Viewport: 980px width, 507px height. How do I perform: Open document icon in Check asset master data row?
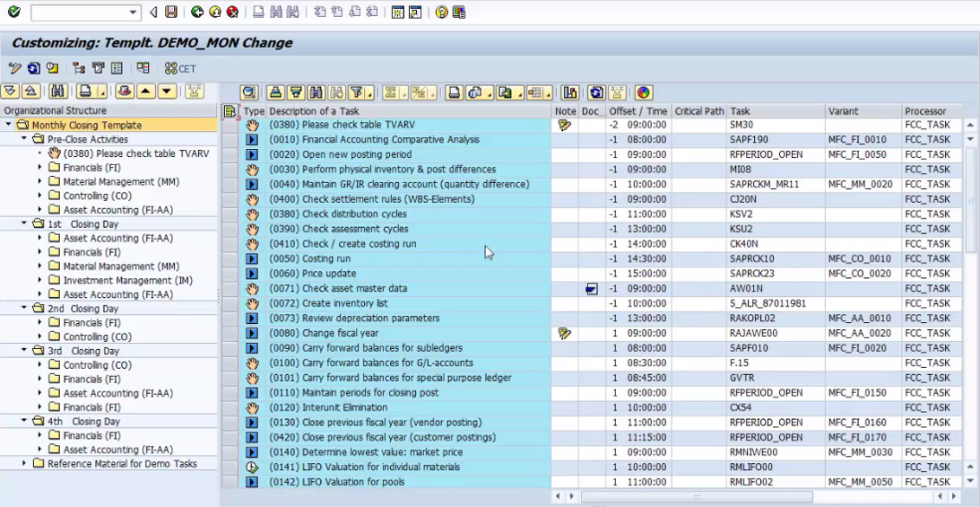[591, 289]
